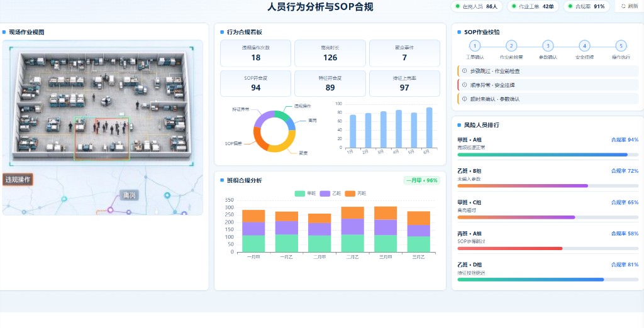The height and width of the screenshot is (328, 644).
Task: Select SOP step circle 2
Action: pyautogui.click(x=511, y=46)
